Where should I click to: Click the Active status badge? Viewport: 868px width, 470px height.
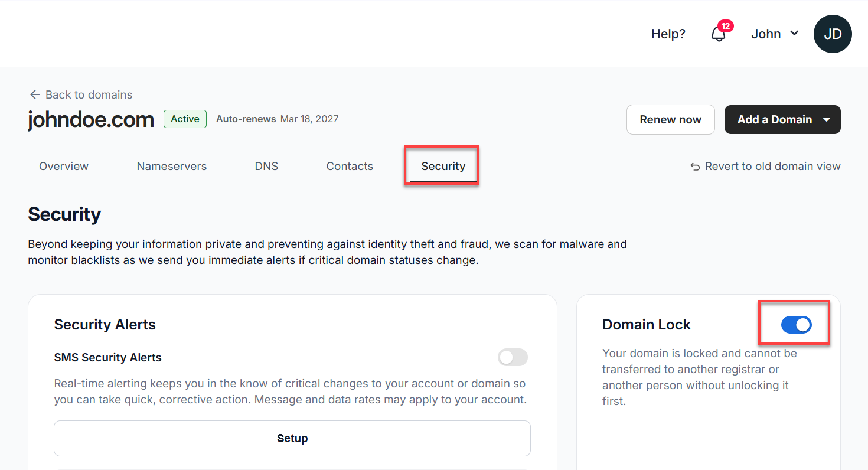pyautogui.click(x=185, y=119)
